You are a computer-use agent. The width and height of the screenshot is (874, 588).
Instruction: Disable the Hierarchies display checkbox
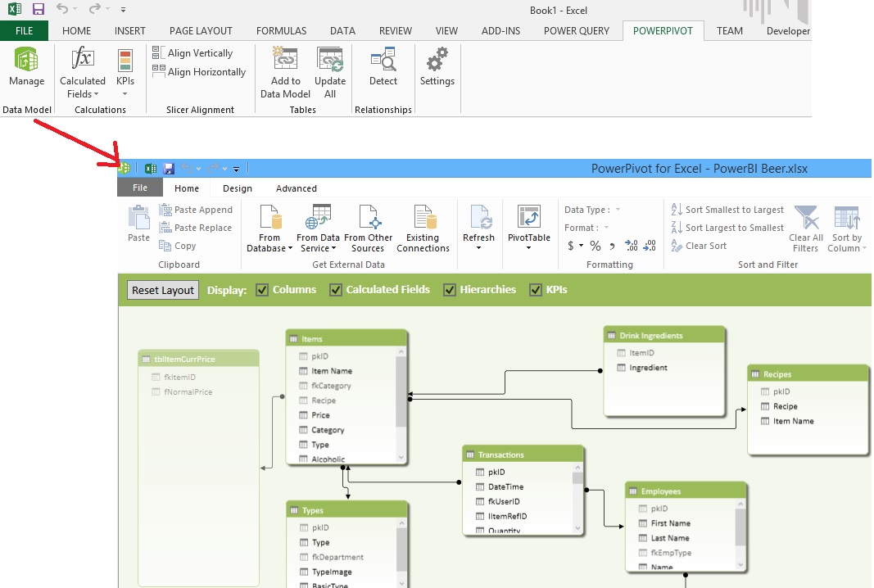450,290
